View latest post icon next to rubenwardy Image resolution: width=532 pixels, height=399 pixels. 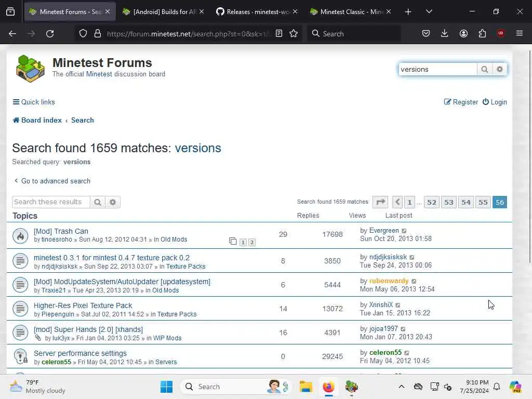pos(414,281)
